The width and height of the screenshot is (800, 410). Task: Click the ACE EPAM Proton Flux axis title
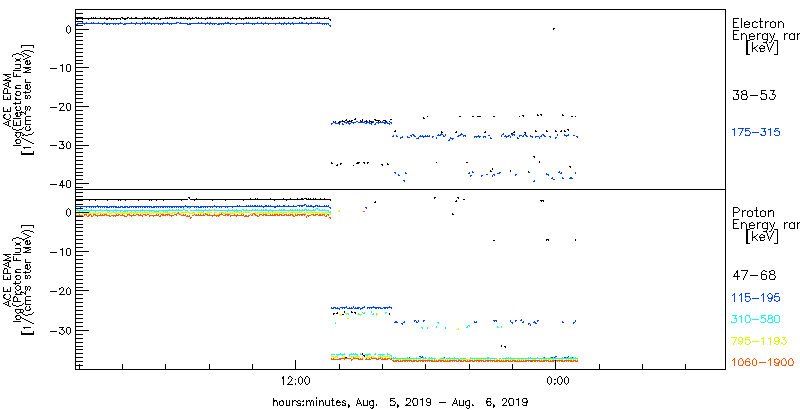(x=19, y=279)
